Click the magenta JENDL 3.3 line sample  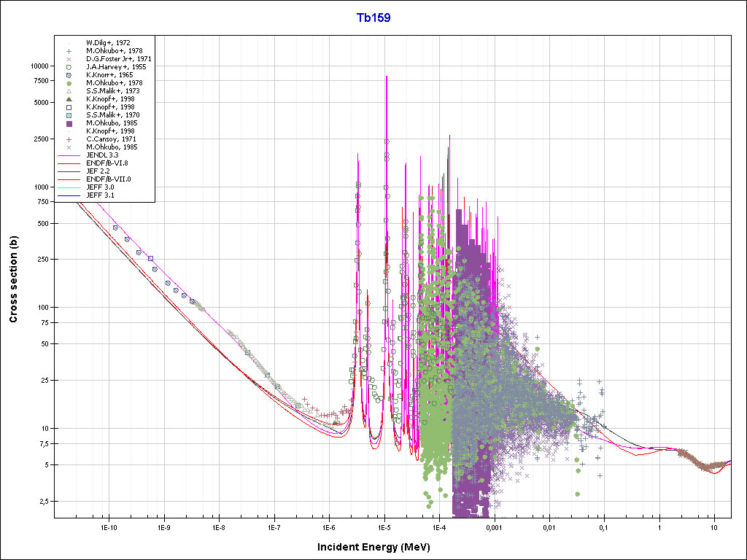[68, 155]
